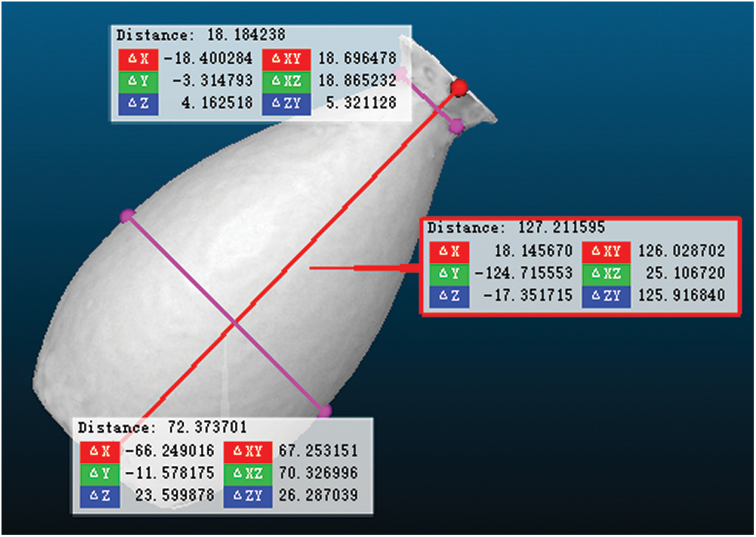This screenshot has height=537, width=756.
Task: Select the purple endpoint at vase's lower right
Action: pos(325,412)
